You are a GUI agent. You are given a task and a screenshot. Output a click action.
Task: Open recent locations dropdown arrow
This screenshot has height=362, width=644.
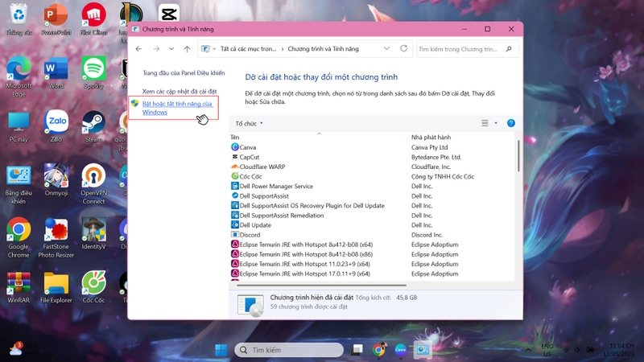(x=171, y=49)
